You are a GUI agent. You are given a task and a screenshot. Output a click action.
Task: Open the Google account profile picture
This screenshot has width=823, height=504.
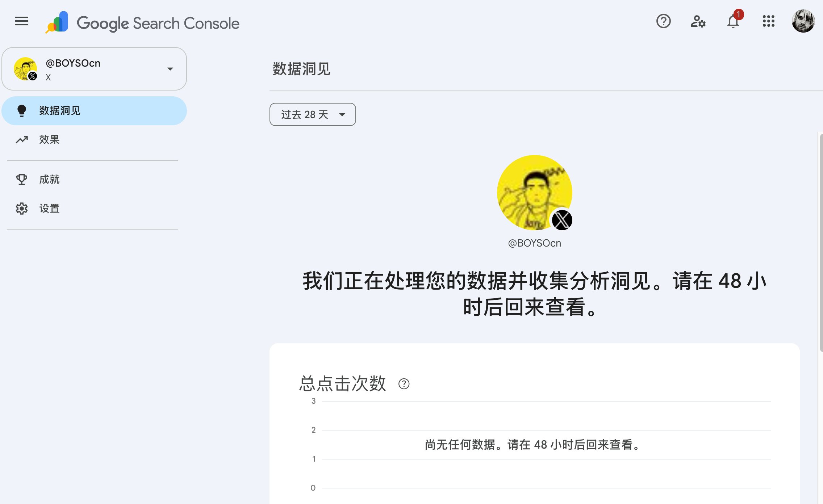coord(803,21)
